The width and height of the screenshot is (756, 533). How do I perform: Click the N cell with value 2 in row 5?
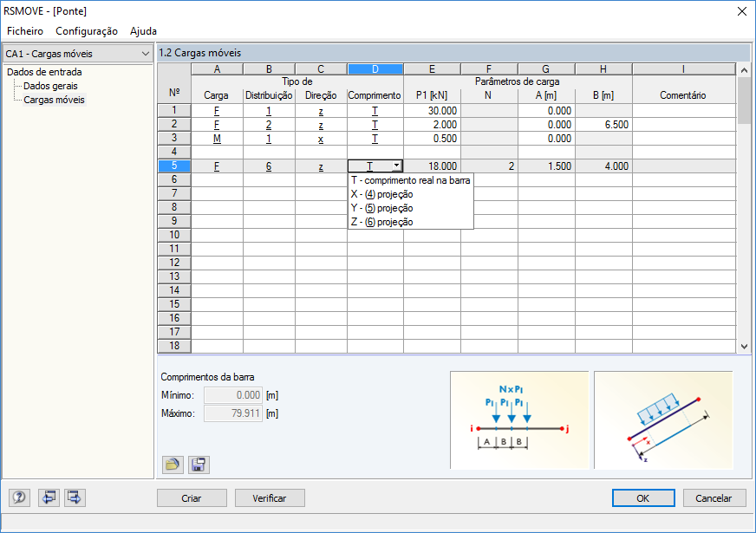click(x=489, y=166)
